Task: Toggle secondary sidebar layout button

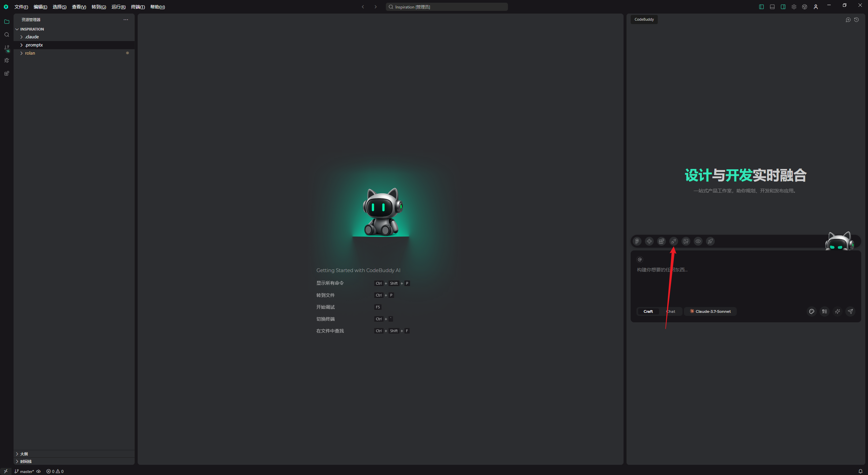Action: tap(783, 7)
